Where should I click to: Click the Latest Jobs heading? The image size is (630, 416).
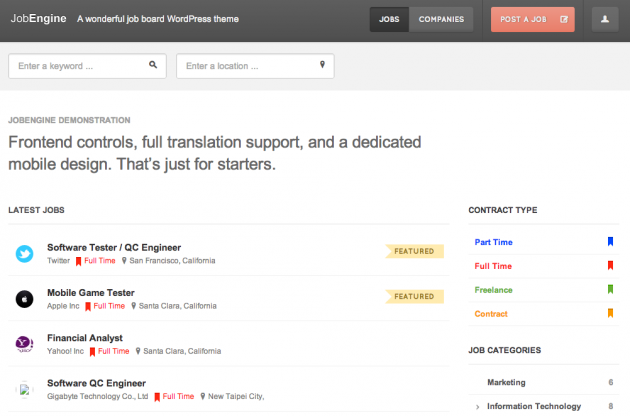[36, 210]
